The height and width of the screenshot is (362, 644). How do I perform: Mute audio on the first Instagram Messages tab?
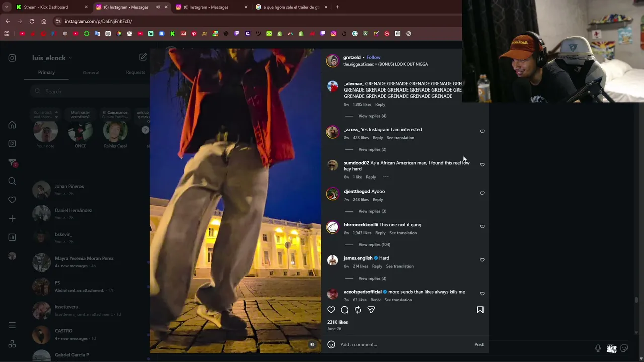click(x=158, y=7)
